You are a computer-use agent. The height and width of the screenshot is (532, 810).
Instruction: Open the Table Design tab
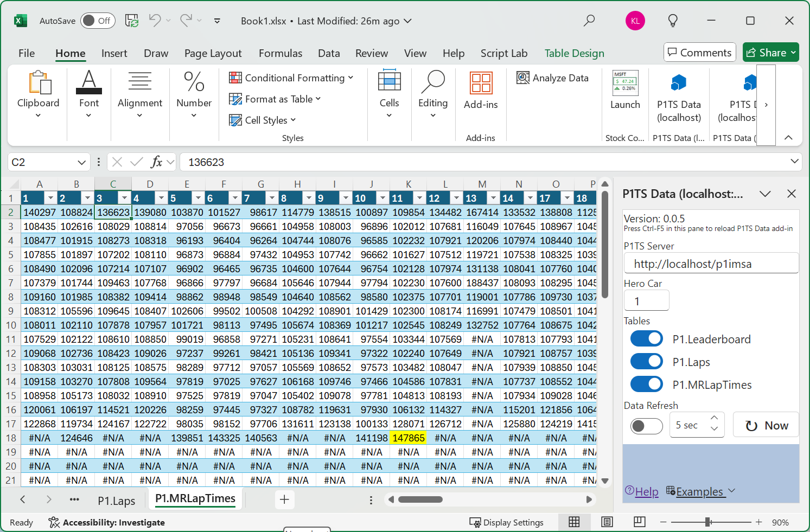pyautogui.click(x=574, y=53)
